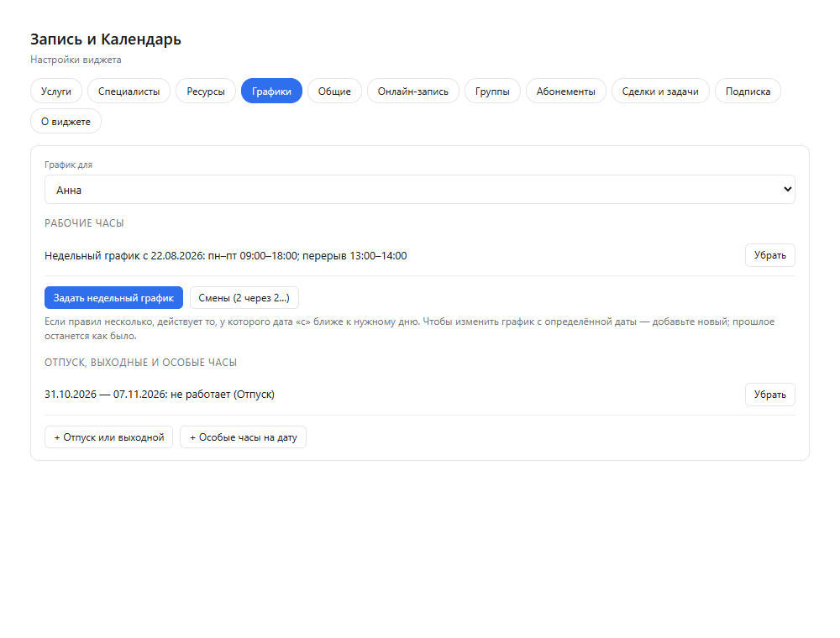Go to the Абонементы tab
The width and height of the screenshot is (840, 638).
pos(565,91)
